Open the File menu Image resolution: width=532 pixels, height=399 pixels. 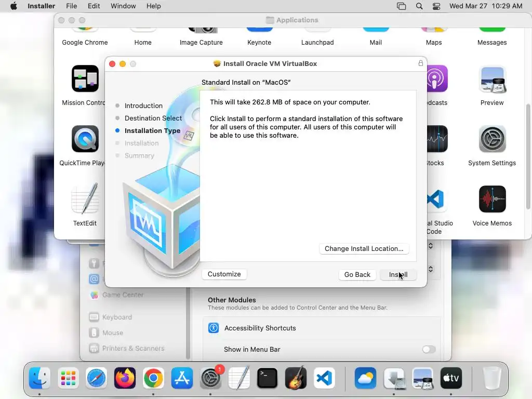pyautogui.click(x=71, y=6)
